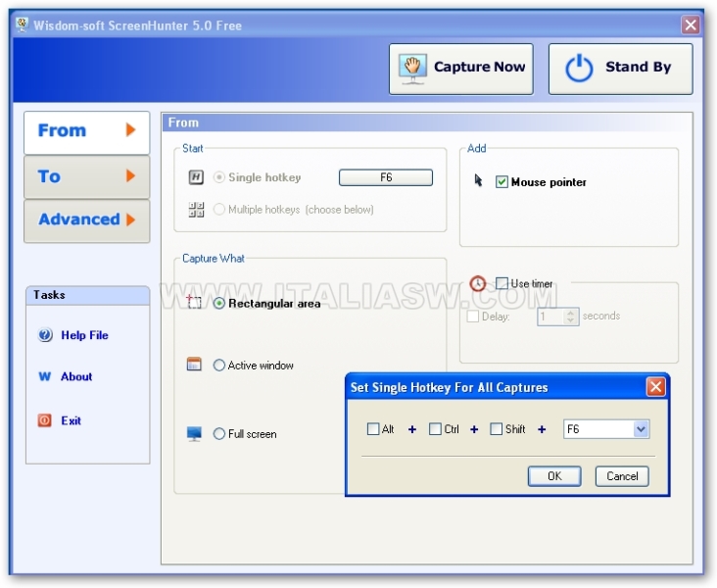This screenshot has width=717, height=588.
Task: Select the Multiple hotkeys radio button
Action: tap(219, 210)
